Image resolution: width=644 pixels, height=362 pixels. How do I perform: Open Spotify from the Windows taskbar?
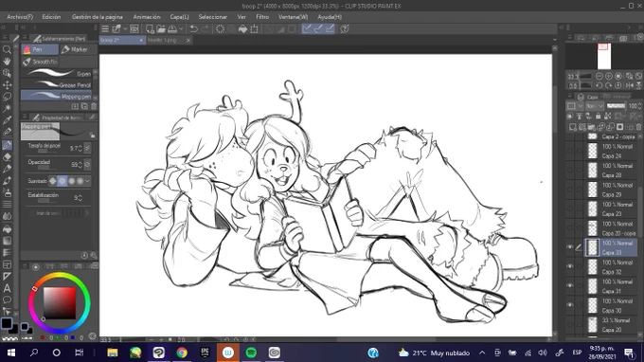click(x=251, y=353)
